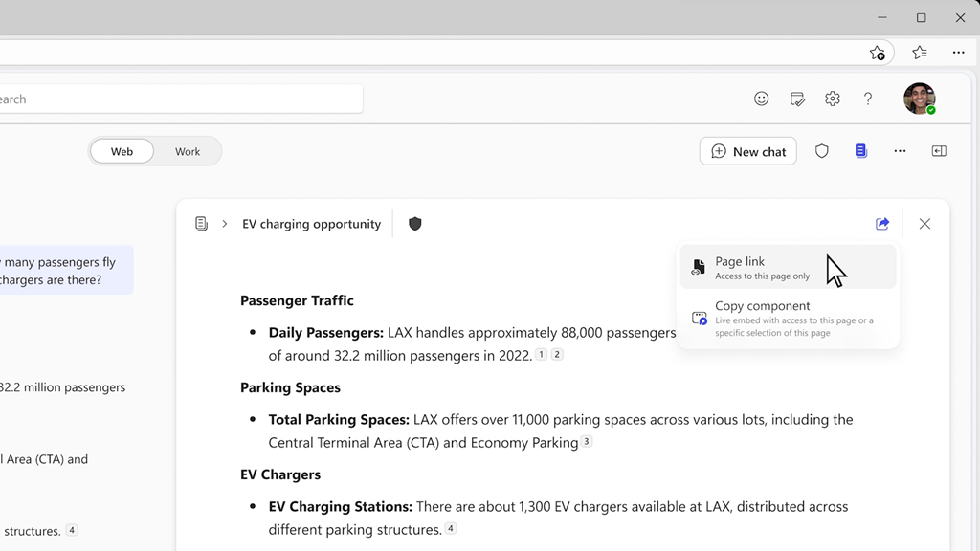Image resolution: width=980 pixels, height=551 pixels.
Task: Close the EV charging opportunity page panel
Action: (x=924, y=224)
